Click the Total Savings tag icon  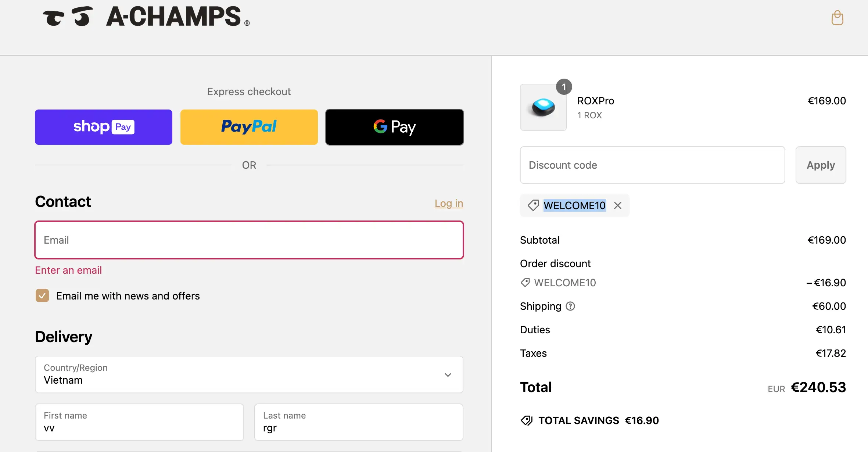(527, 420)
